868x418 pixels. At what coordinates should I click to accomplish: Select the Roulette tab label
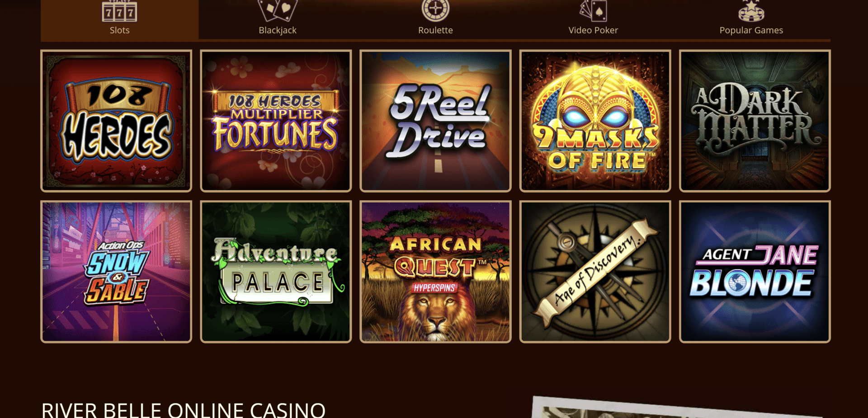435,30
